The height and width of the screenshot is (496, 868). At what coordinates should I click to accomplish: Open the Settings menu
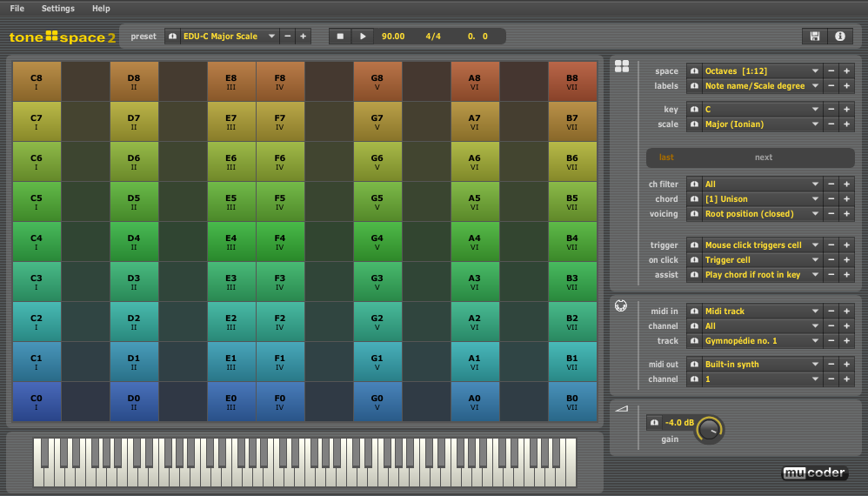point(57,9)
